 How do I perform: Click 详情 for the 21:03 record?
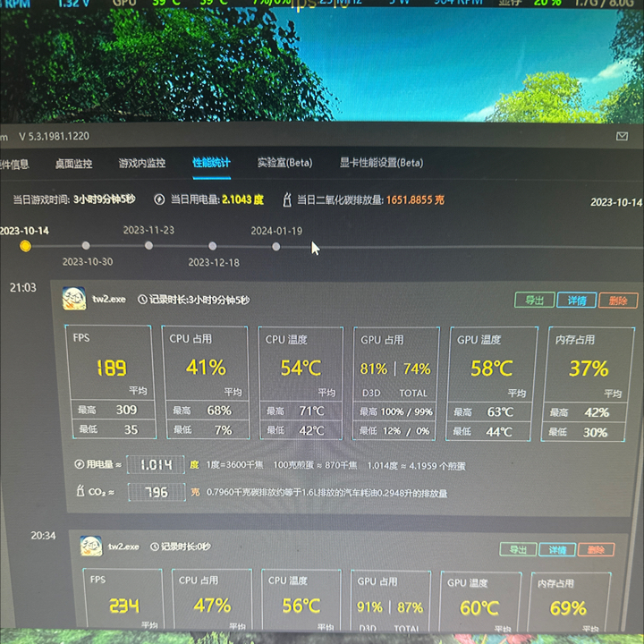[x=577, y=301]
